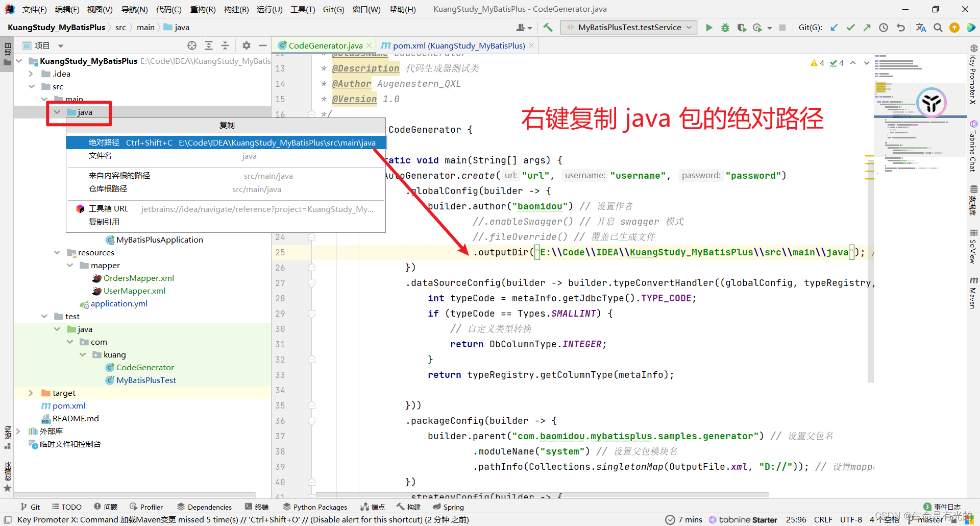Choose 文件名 in the copy popup
The image size is (980, 526).
click(x=226, y=156)
